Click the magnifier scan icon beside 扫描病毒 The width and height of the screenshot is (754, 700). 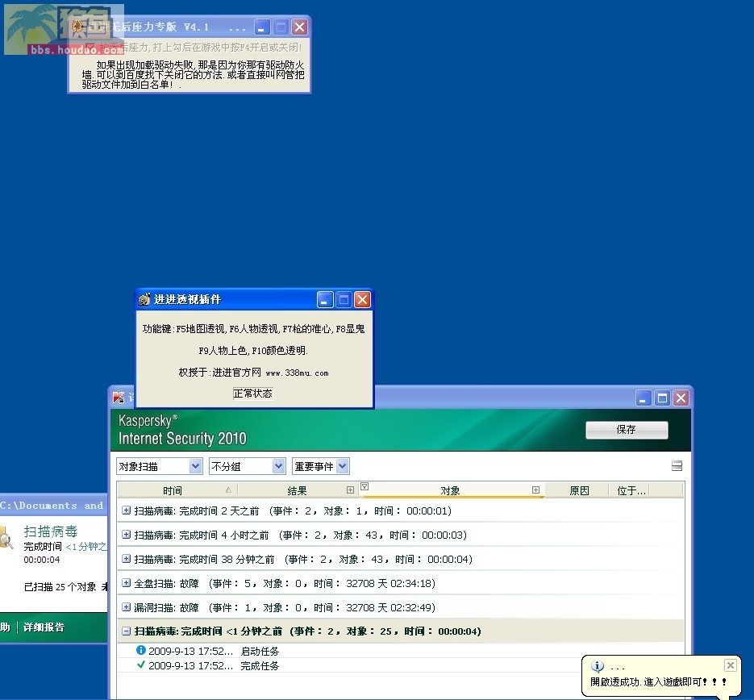[x=6, y=537]
